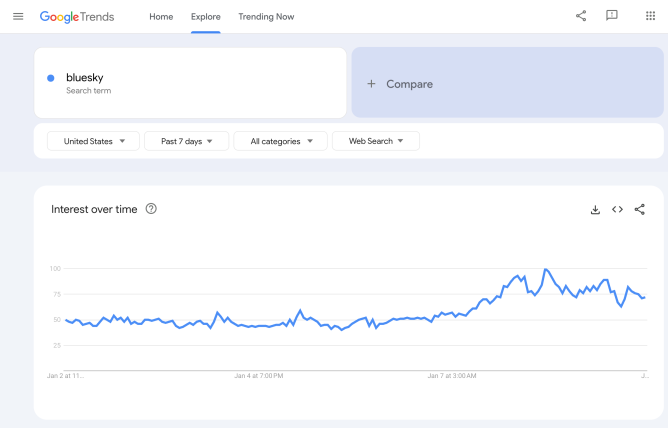Open the hamburger main menu
The height and width of the screenshot is (428, 668).
point(17,17)
